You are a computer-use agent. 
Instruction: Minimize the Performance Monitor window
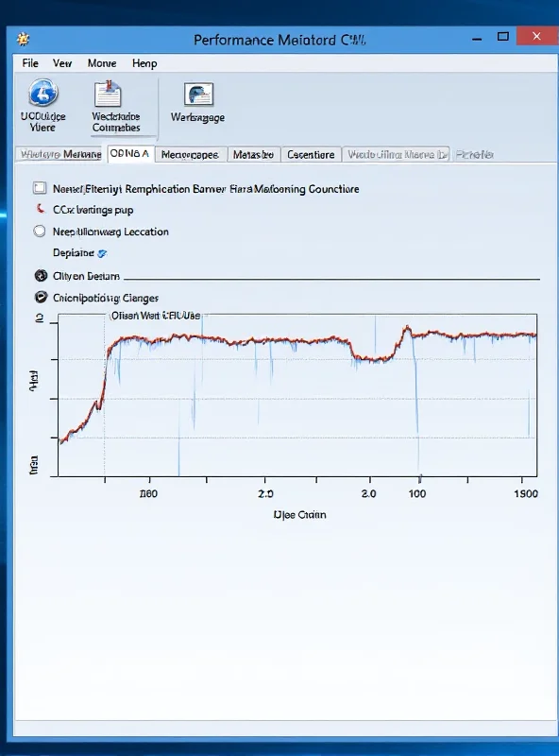pyautogui.click(x=477, y=39)
